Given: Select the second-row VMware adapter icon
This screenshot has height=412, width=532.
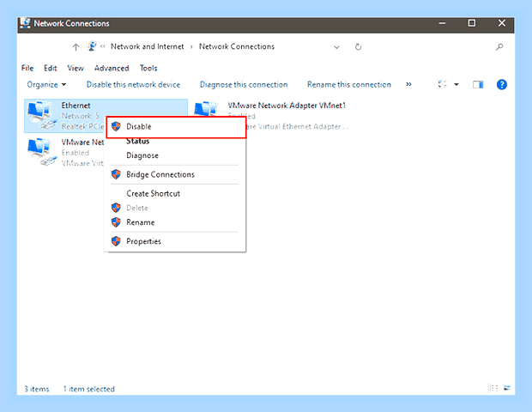Looking at the screenshot, I should pyautogui.click(x=41, y=152).
